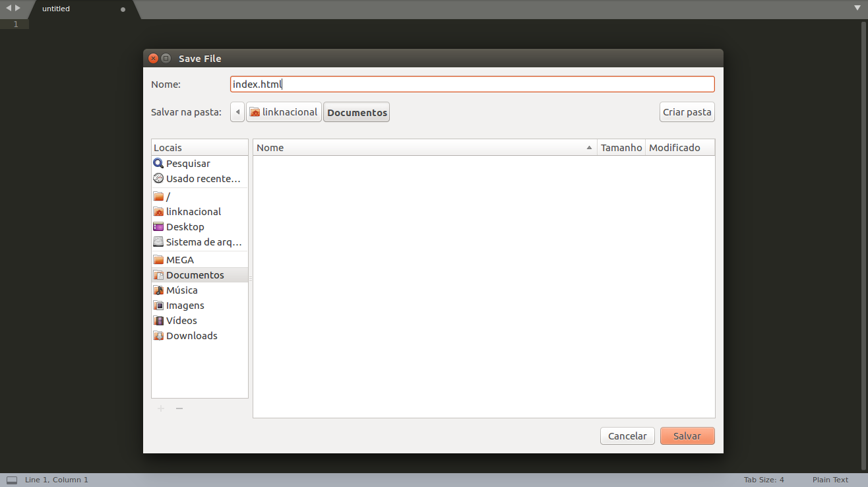Open Sistema de arquivos drive icon

point(158,242)
